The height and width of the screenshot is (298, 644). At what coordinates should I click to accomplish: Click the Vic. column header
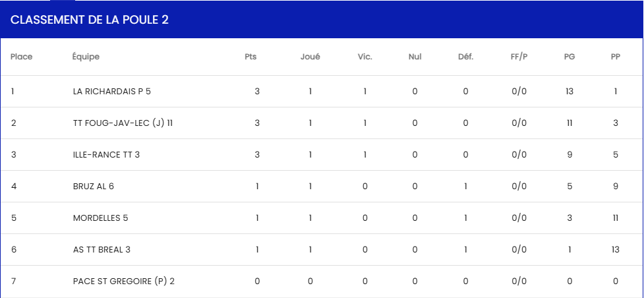click(x=365, y=57)
